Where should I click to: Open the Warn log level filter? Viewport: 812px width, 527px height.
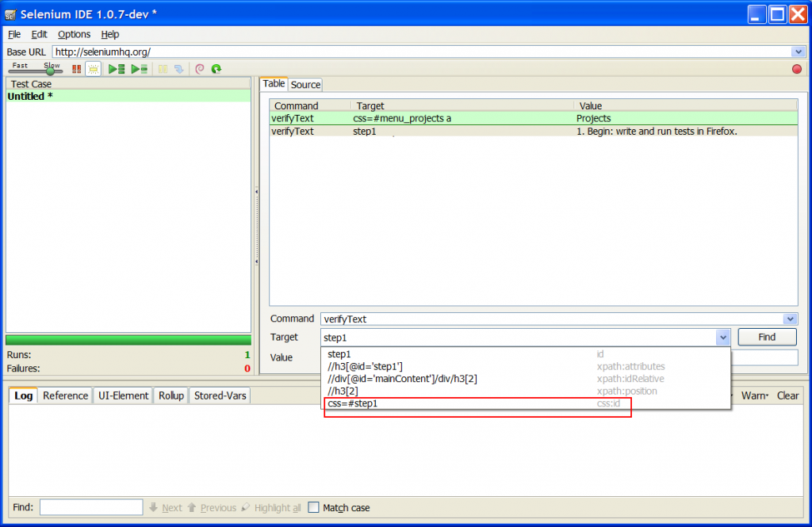[x=755, y=395]
